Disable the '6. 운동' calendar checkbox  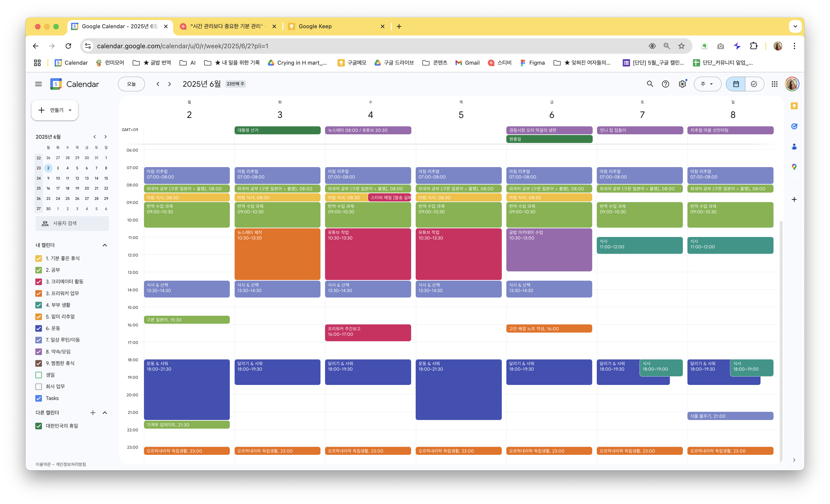tap(38, 328)
